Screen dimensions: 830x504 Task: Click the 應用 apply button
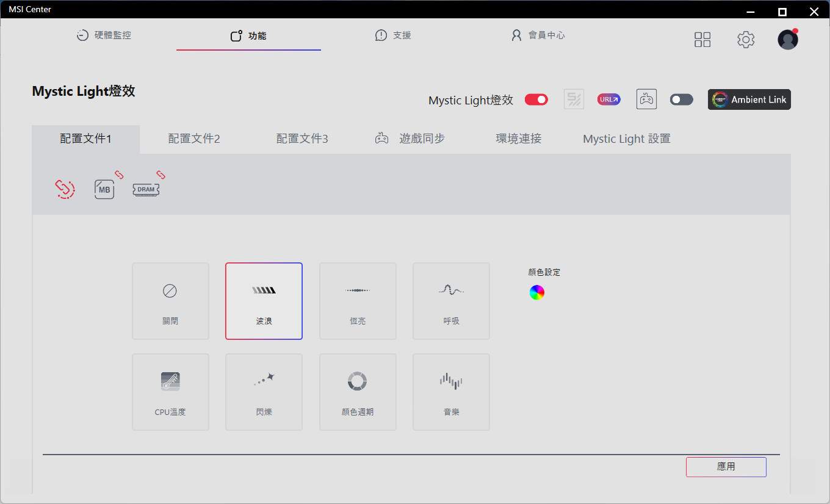[726, 467]
